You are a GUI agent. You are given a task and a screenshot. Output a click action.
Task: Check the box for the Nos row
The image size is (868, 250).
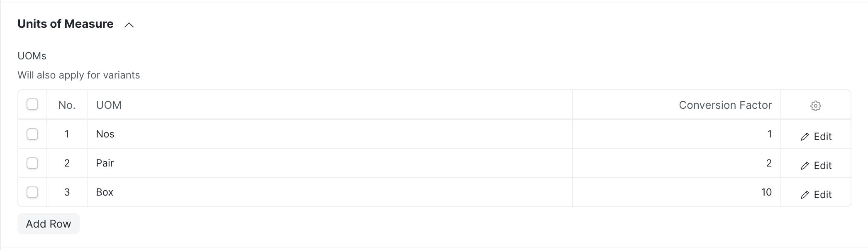pos(32,134)
